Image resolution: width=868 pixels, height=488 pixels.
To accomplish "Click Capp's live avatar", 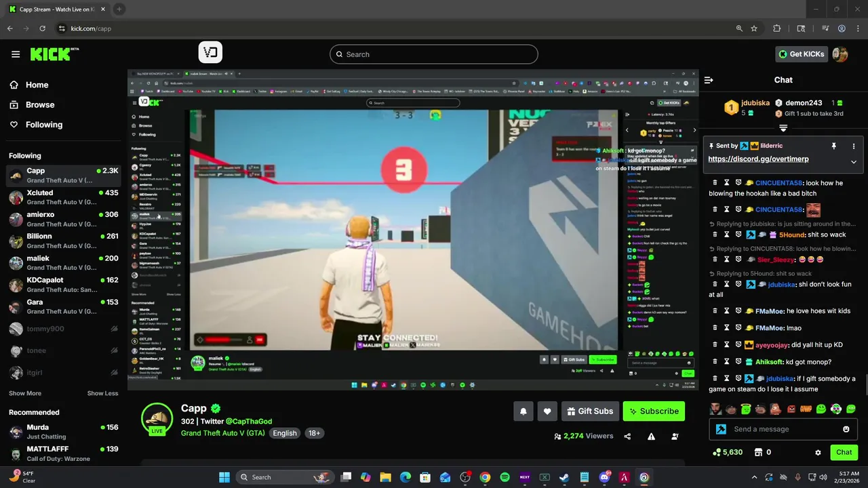I will pyautogui.click(x=157, y=418).
